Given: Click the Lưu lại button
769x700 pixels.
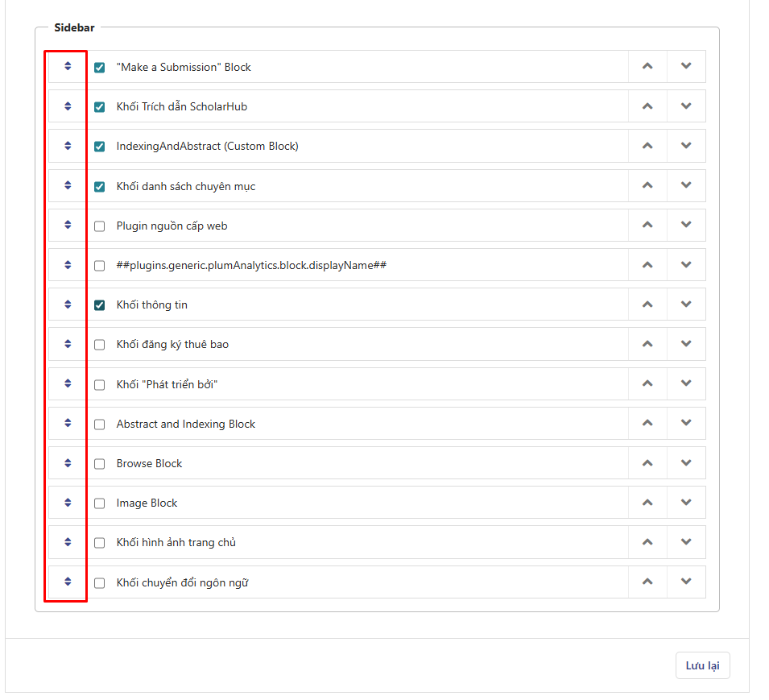Looking at the screenshot, I should [702, 665].
